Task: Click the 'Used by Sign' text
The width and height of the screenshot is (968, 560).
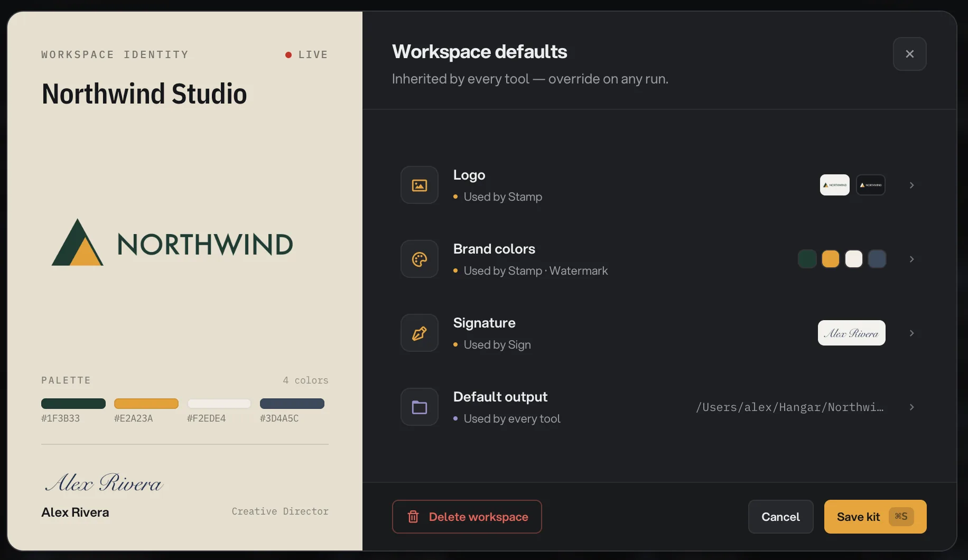Action: (x=497, y=344)
